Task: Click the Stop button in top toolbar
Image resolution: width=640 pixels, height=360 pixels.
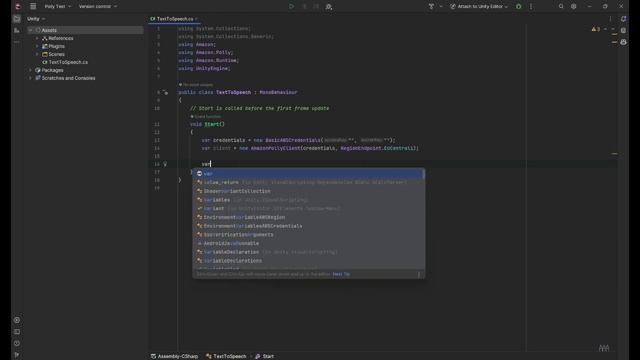Action: 316,7
